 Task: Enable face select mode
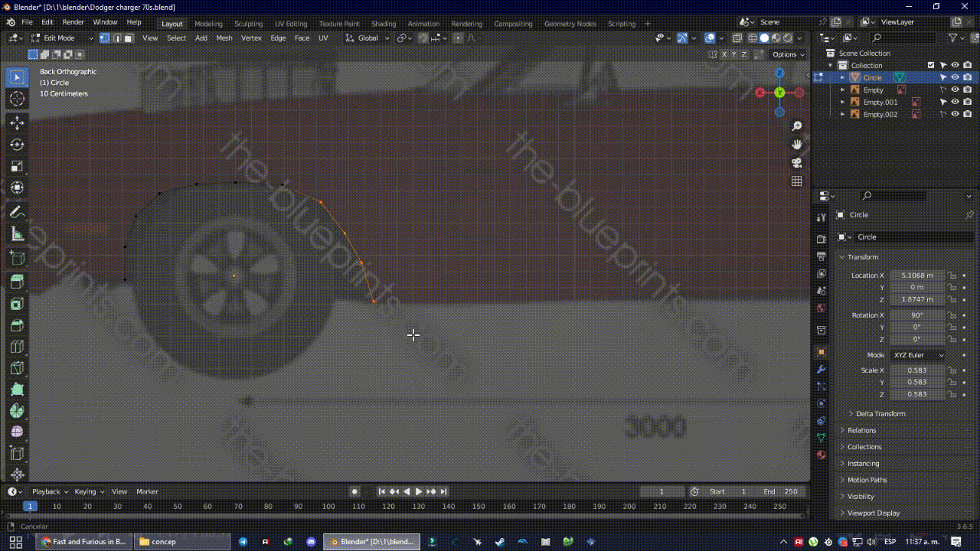click(x=129, y=38)
